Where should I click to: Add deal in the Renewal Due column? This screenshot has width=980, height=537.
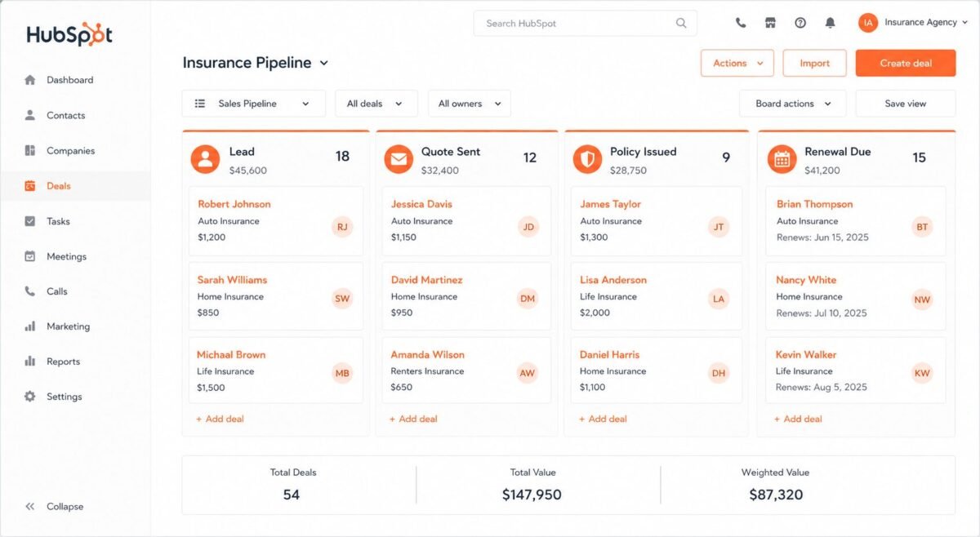(798, 419)
